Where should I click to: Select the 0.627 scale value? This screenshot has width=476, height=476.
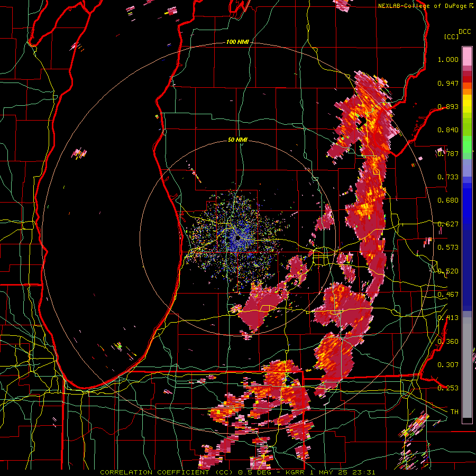click(448, 224)
